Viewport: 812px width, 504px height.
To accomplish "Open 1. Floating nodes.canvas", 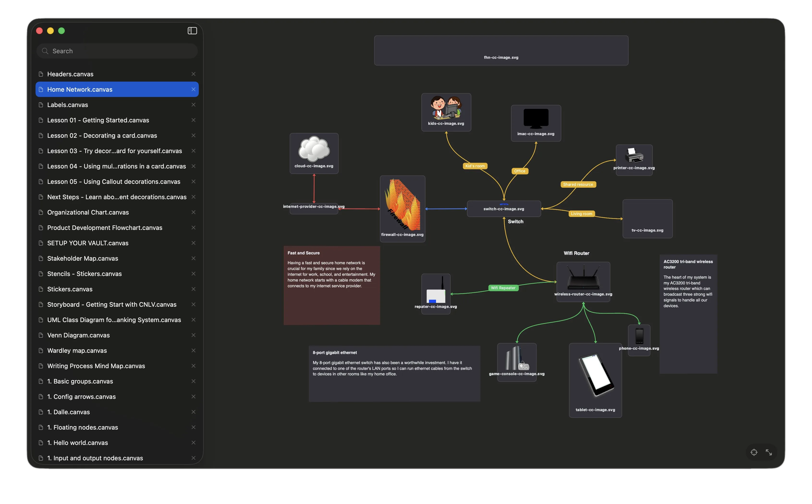I will tap(117, 427).
